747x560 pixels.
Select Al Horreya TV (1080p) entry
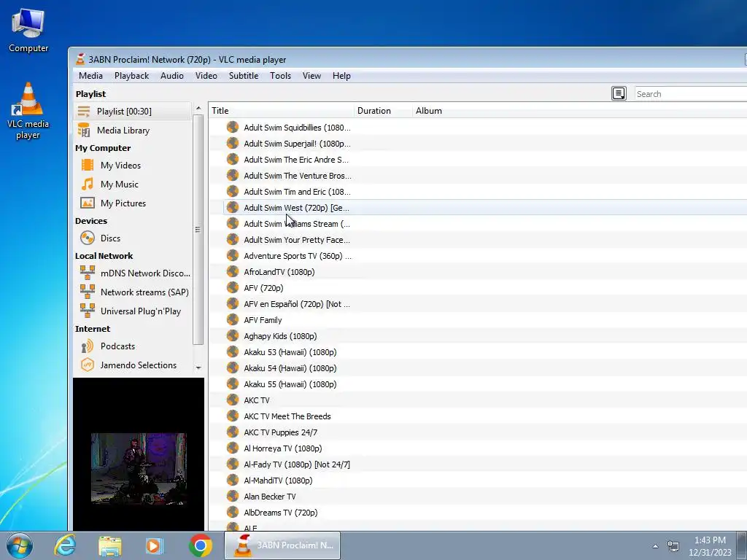tap(282, 448)
